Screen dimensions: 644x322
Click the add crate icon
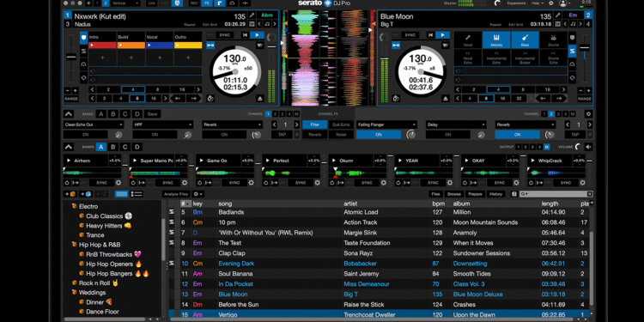[x=70, y=194]
